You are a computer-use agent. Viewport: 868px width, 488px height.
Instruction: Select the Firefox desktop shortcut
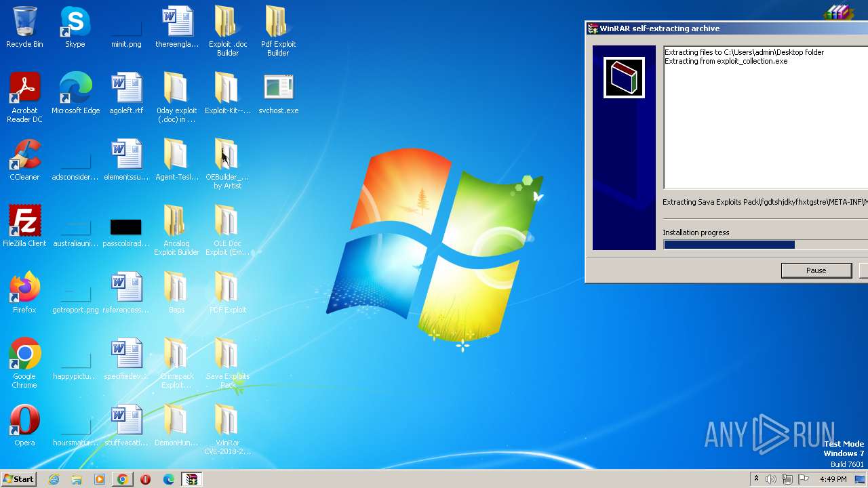pyautogui.click(x=24, y=293)
